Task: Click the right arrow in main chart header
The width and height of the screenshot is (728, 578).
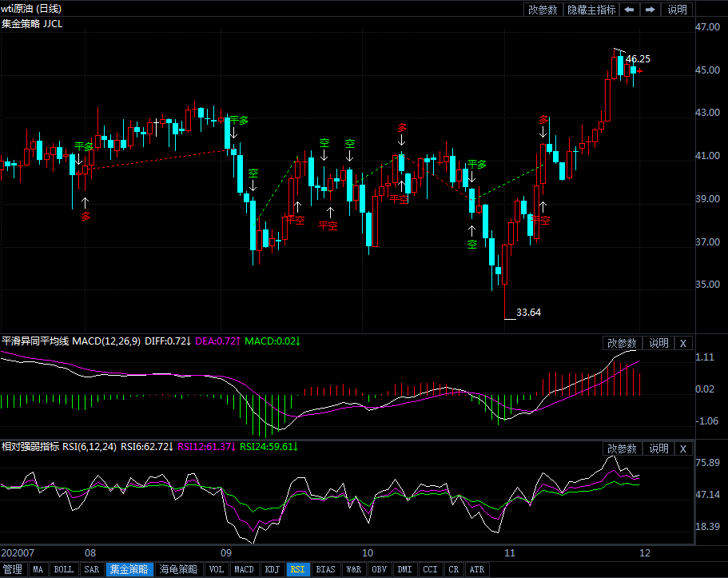Action: pyautogui.click(x=650, y=10)
